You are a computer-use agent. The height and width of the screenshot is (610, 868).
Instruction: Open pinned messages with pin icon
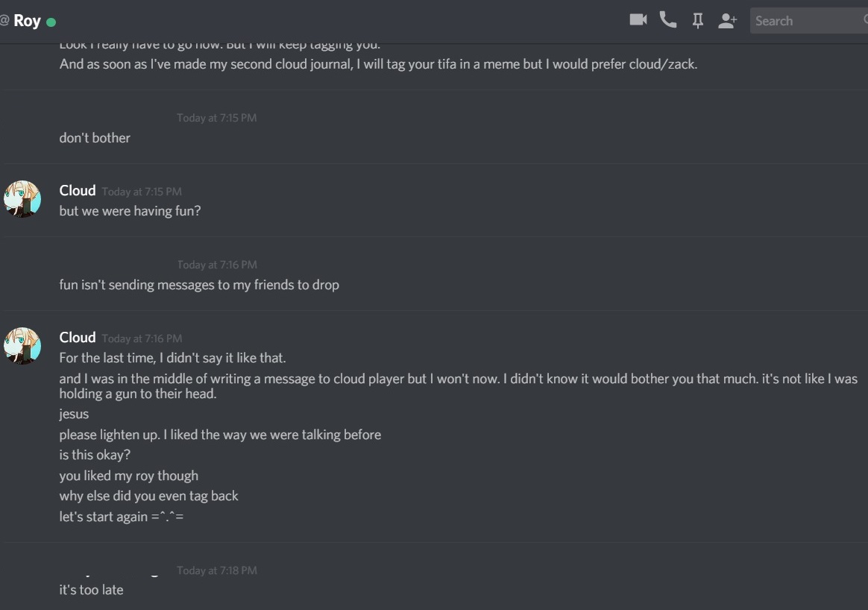(697, 20)
